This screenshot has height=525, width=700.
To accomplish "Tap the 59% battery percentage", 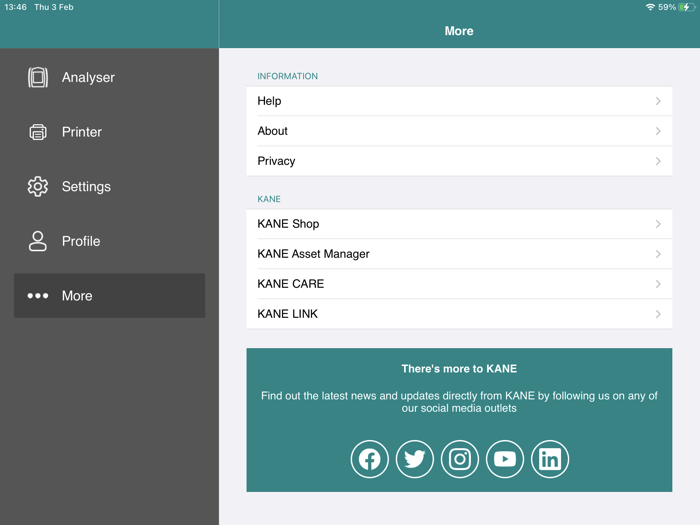I will pos(667,7).
